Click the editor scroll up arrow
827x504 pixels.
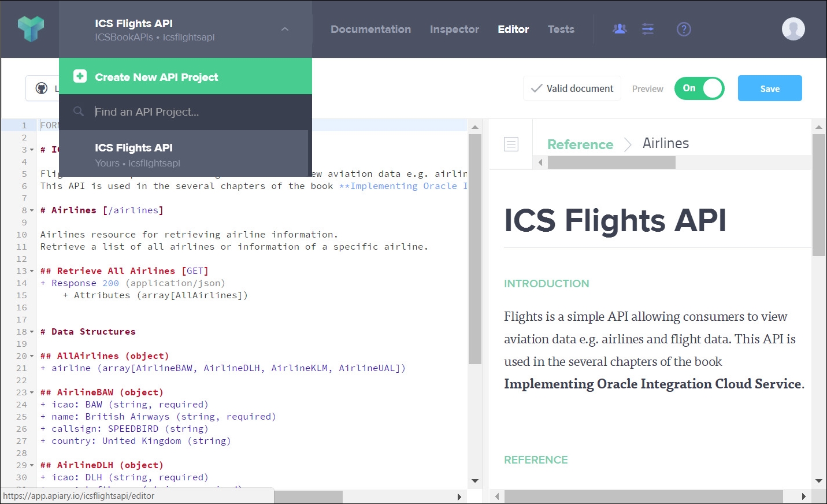click(x=475, y=127)
